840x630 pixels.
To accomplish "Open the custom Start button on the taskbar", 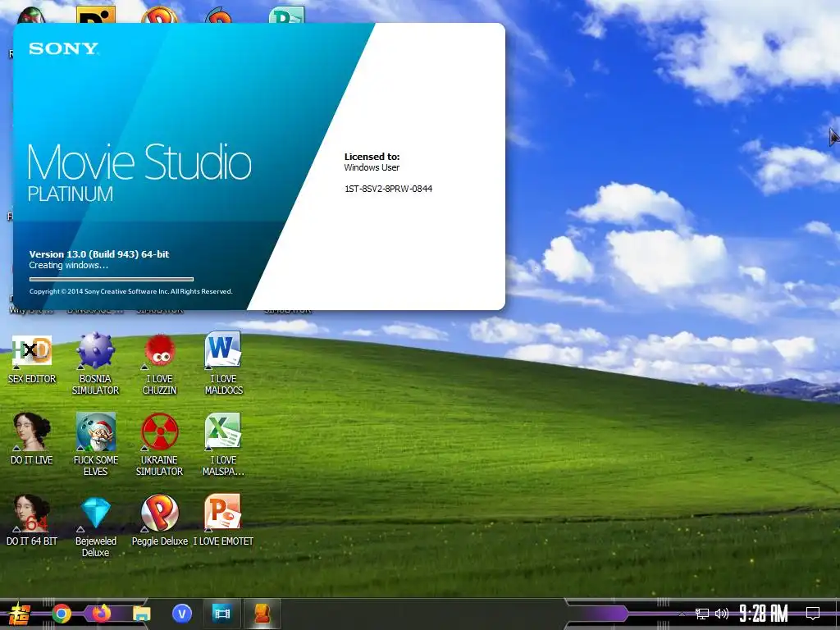I will [19, 614].
